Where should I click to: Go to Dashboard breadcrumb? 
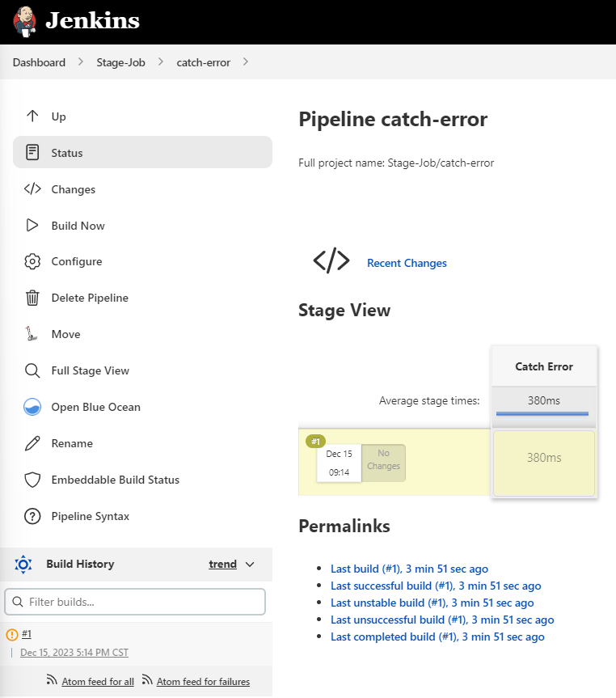pyautogui.click(x=39, y=62)
